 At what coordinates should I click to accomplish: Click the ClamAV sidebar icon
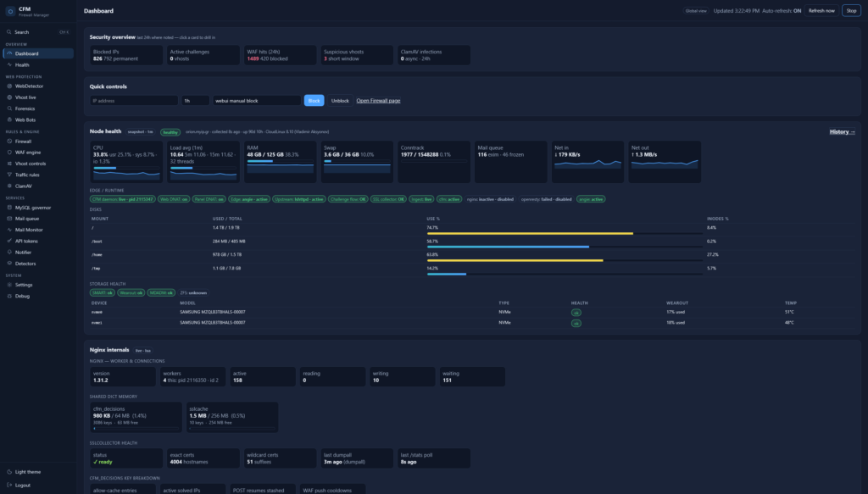pyautogui.click(x=9, y=186)
